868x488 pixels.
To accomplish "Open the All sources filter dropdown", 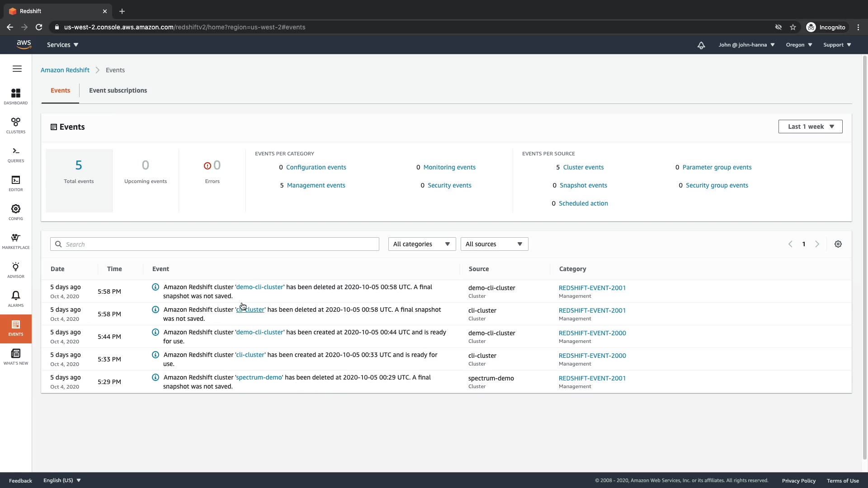I will (494, 244).
